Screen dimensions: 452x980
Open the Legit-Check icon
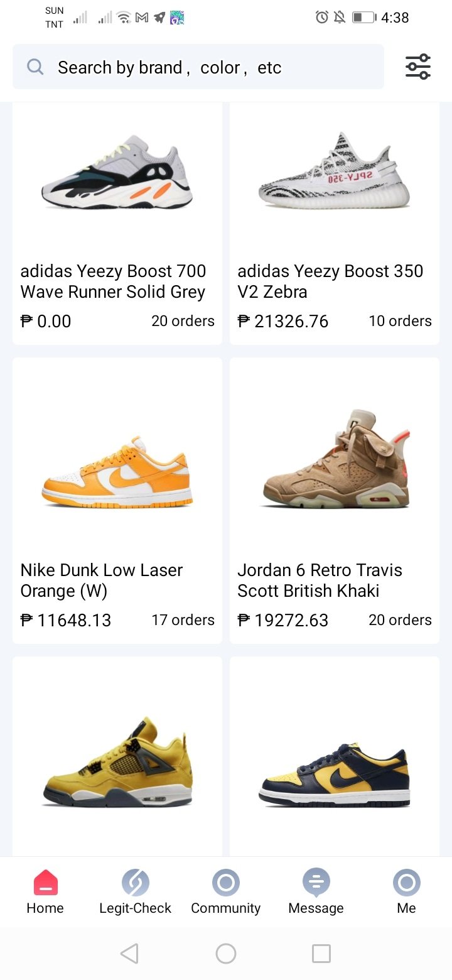point(135,882)
